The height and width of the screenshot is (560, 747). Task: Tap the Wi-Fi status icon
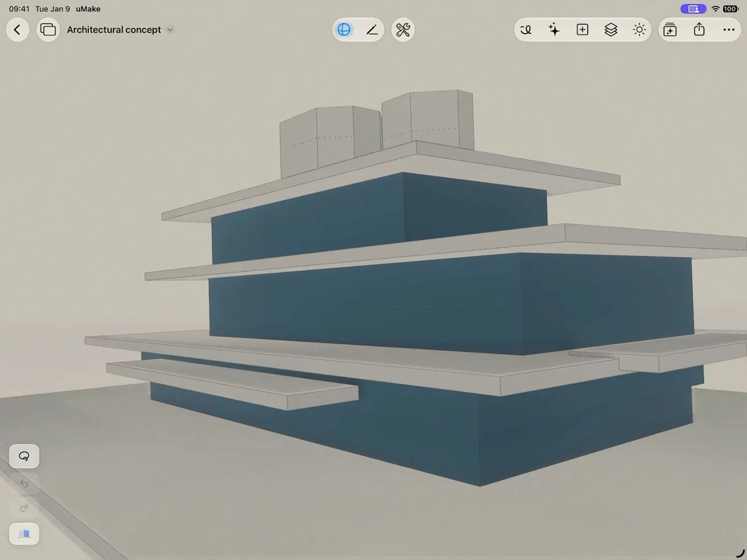(715, 9)
